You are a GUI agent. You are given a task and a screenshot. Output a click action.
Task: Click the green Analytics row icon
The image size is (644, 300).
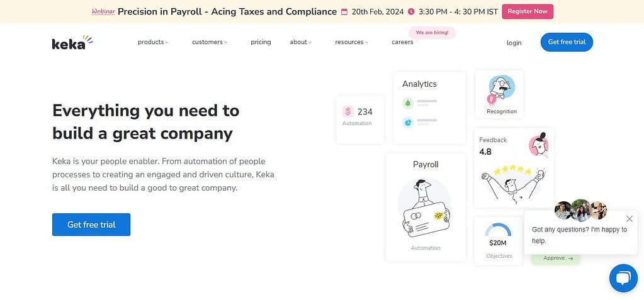point(407,103)
